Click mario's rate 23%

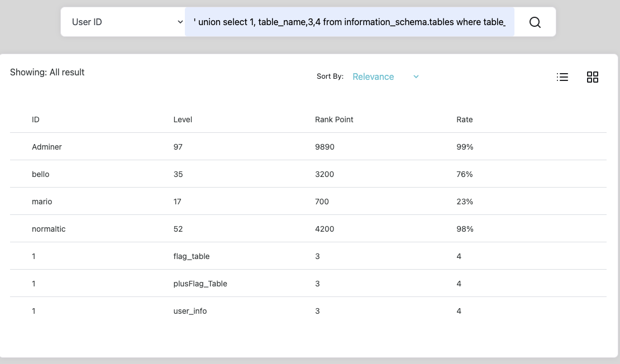tap(465, 202)
